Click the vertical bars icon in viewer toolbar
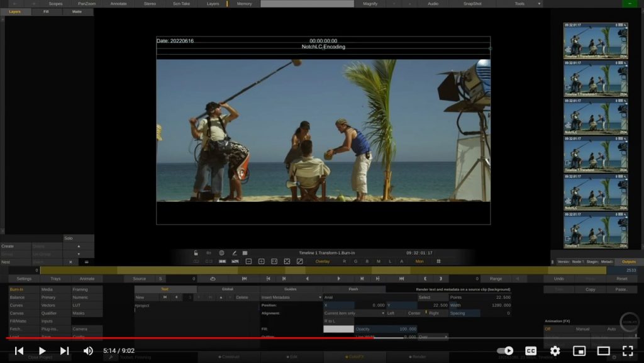This screenshot has width=644, height=363. (245, 253)
